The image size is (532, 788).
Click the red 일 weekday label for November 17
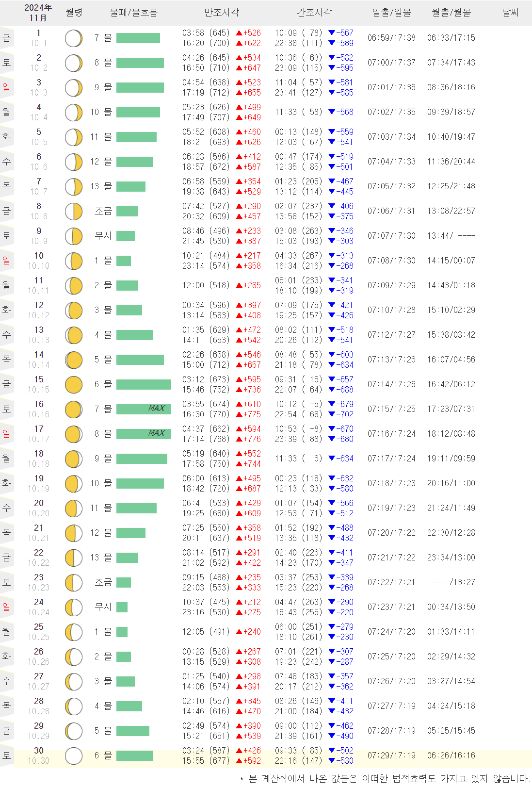coord(6,434)
